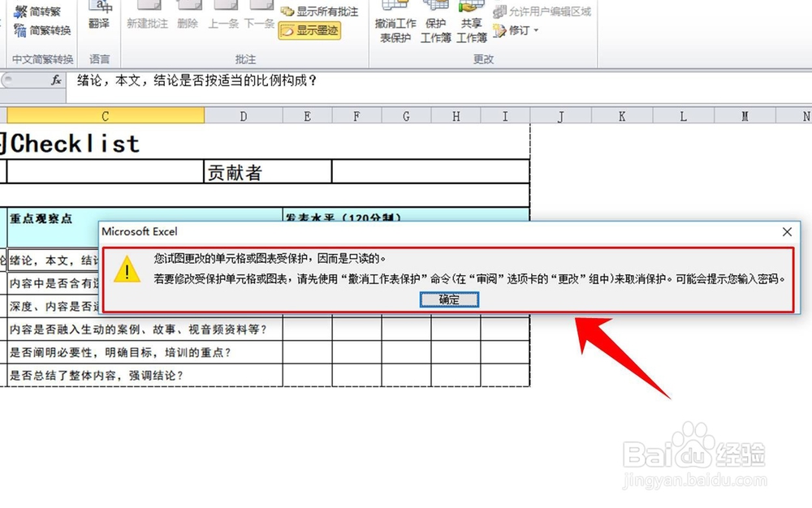Select the column J header
The image size is (812, 508).
[x=560, y=115]
